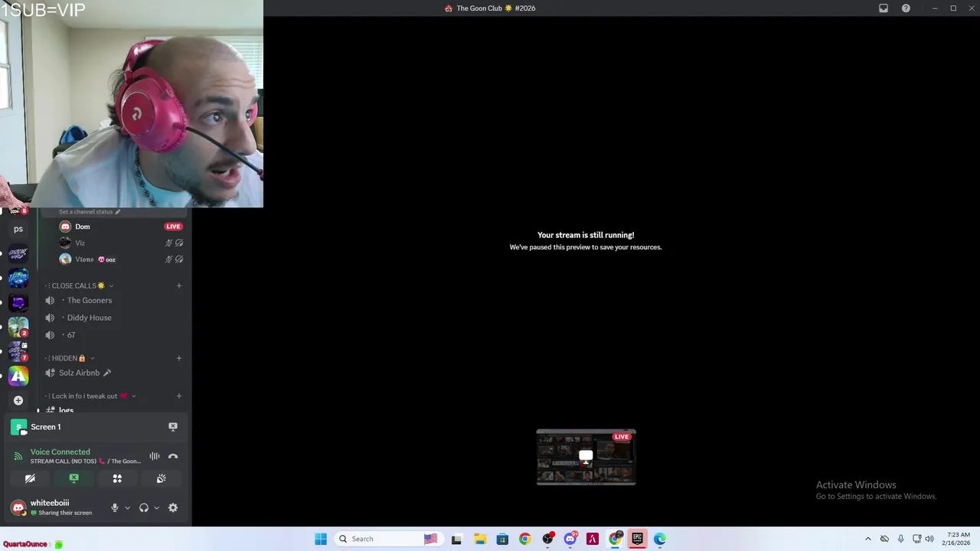Viewport: 980px width, 551px height.
Task: Open the soundboard button
Action: (161, 478)
